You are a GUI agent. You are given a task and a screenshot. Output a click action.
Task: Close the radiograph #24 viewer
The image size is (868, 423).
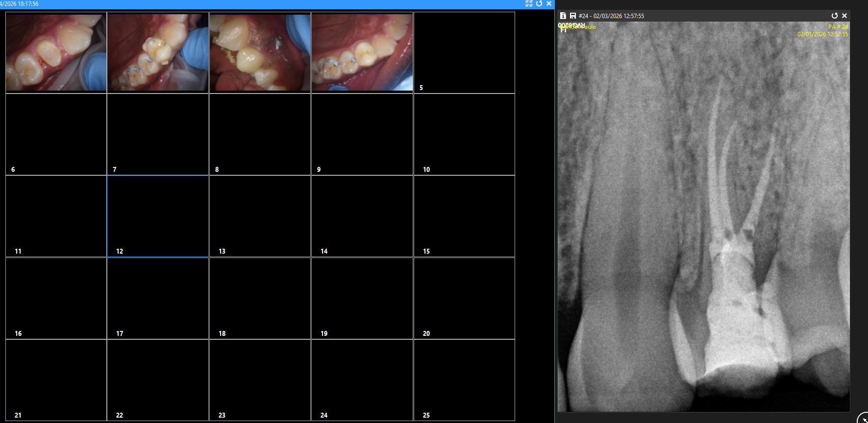pos(844,16)
